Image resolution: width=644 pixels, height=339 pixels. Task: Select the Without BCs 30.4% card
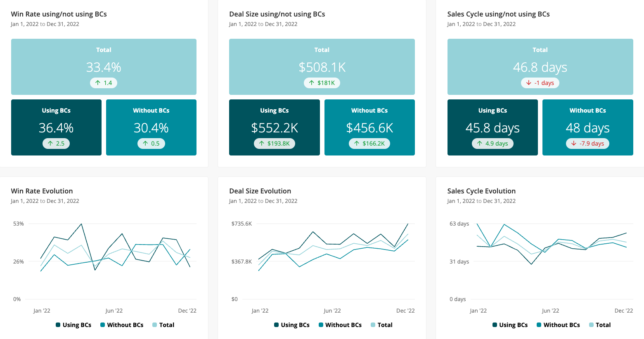click(x=151, y=127)
